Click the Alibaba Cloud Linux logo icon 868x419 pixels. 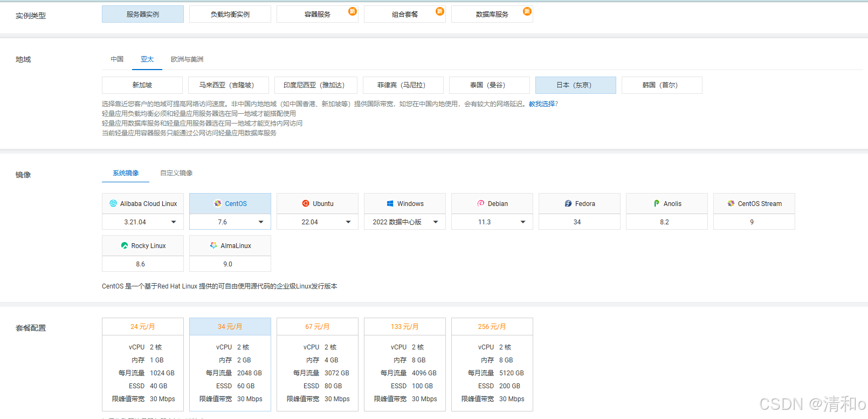(x=113, y=203)
